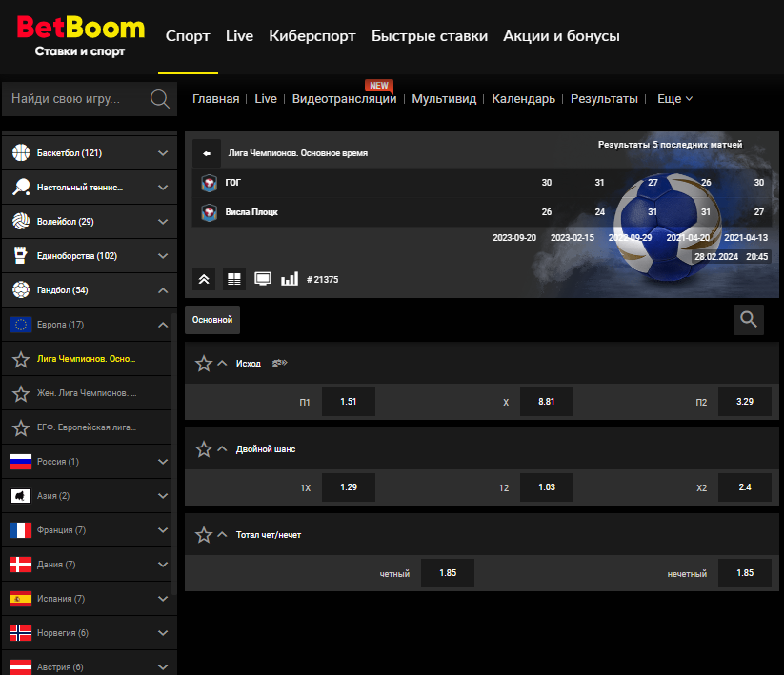Collapse the Европа (17) group
Image resolution: width=784 pixels, height=675 pixels.
(x=163, y=325)
